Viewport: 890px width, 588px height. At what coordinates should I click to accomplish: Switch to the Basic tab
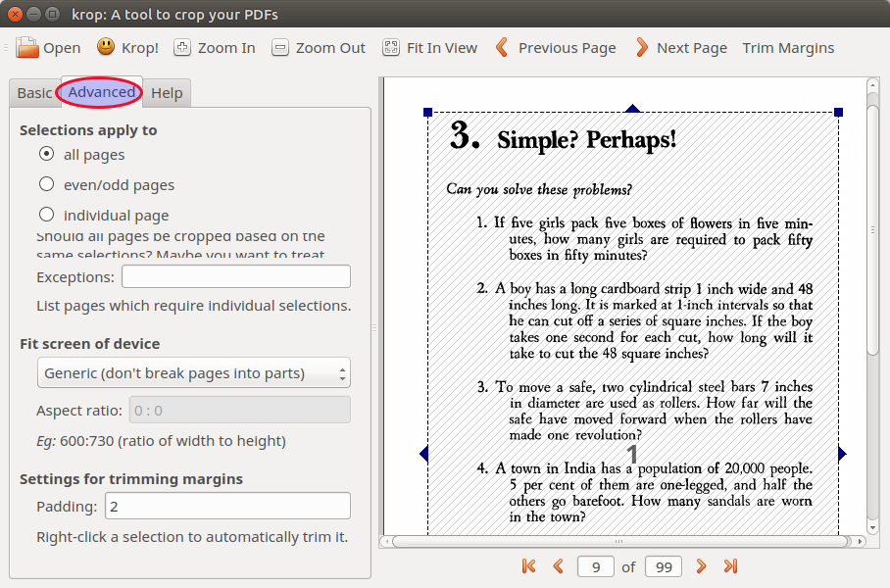coord(34,93)
